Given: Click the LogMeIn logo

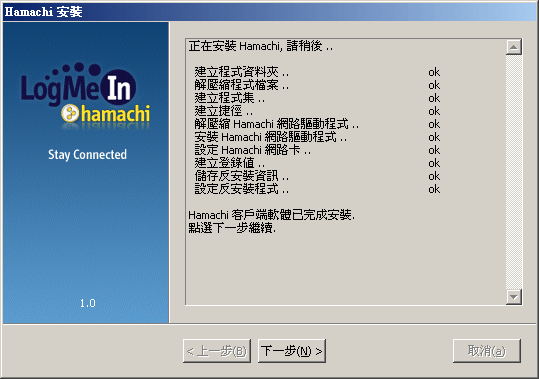Looking at the screenshot, I should [78, 85].
